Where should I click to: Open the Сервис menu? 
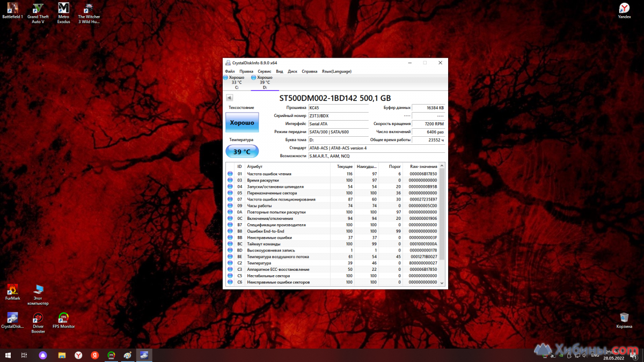265,71
